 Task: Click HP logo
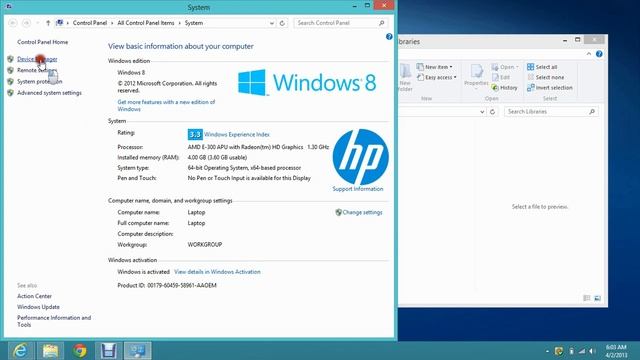(x=360, y=157)
